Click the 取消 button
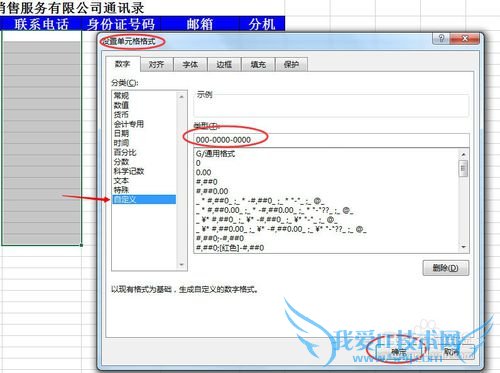 tap(451, 352)
